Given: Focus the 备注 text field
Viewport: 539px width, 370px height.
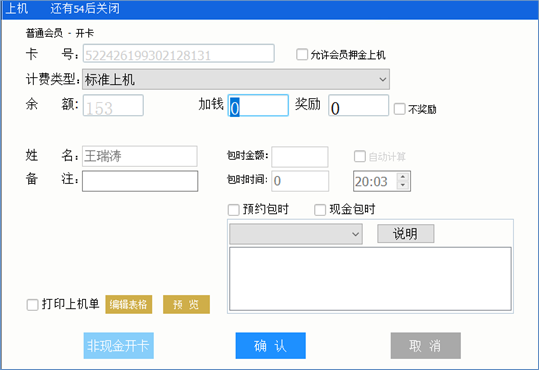Looking at the screenshot, I should pos(140,181).
